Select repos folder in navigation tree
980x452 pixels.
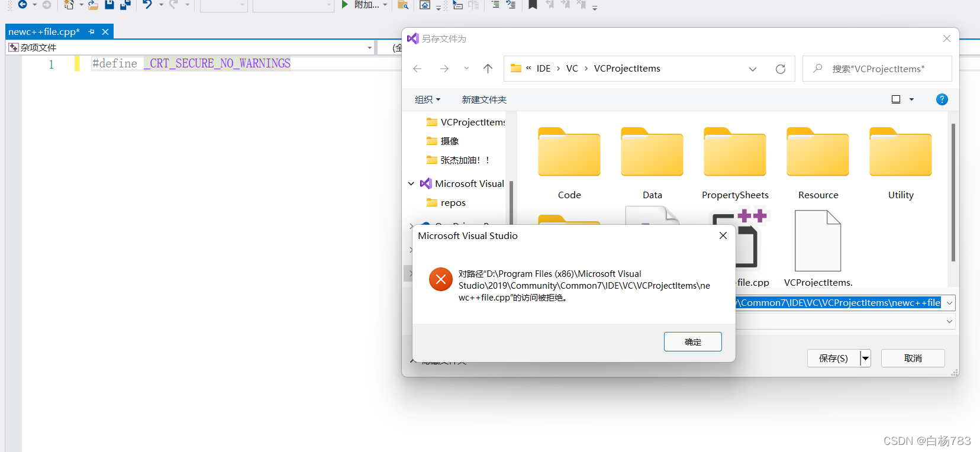click(x=446, y=202)
